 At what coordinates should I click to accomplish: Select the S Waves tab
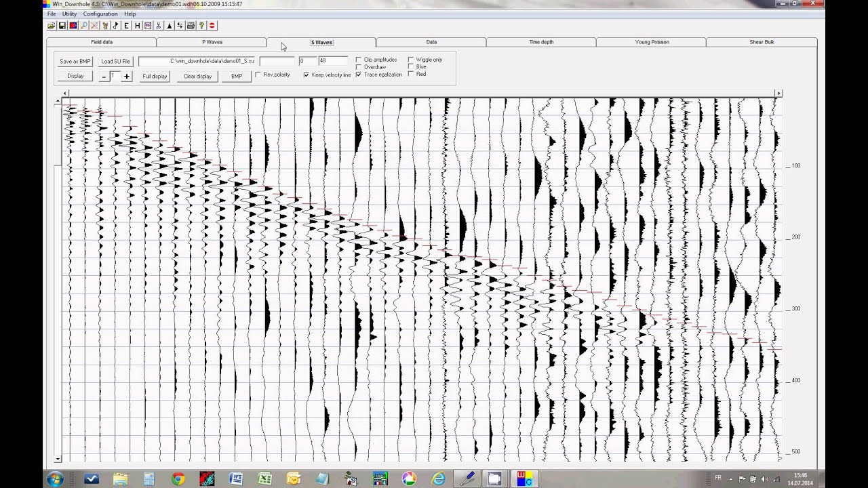coord(321,42)
